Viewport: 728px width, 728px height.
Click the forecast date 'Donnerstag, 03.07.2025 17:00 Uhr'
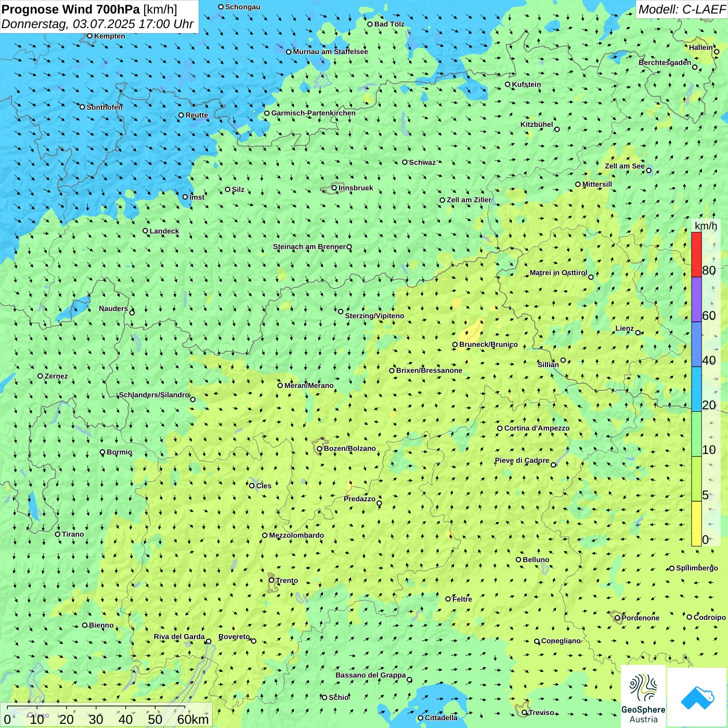tap(98, 24)
